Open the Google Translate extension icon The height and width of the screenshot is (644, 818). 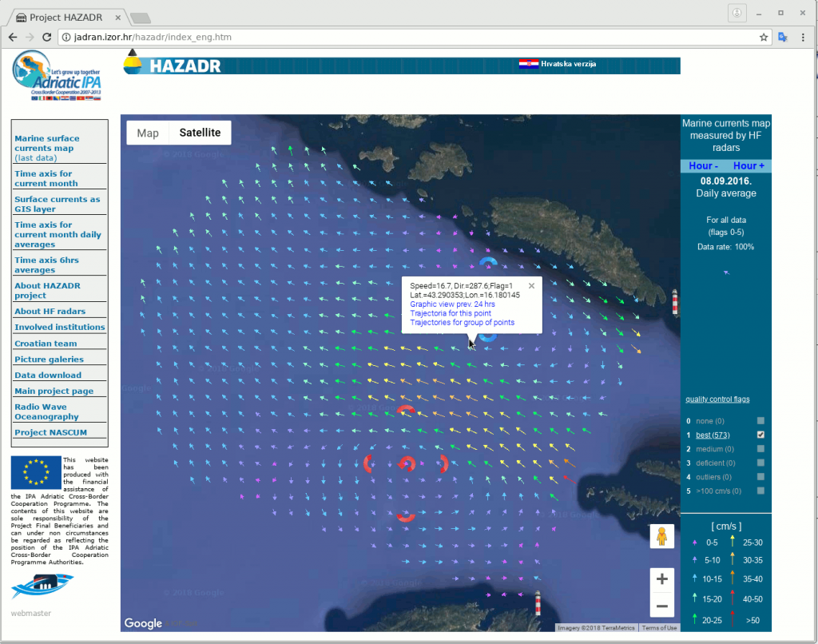coord(784,38)
